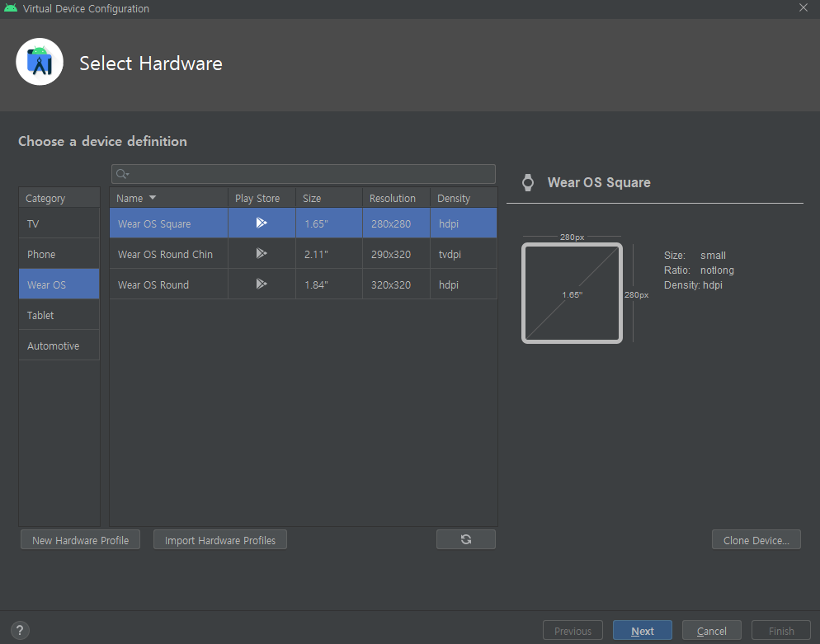Click Play Store icon in Wear OS Round Chin row
This screenshot has width=820, height=644.
(x=262, y=253)
